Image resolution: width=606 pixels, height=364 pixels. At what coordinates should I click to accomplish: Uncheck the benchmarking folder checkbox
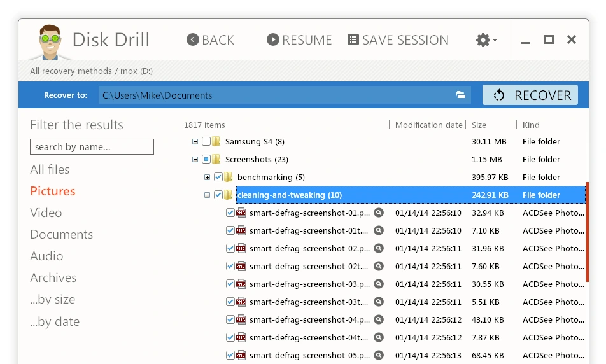[x=218, y=177]
